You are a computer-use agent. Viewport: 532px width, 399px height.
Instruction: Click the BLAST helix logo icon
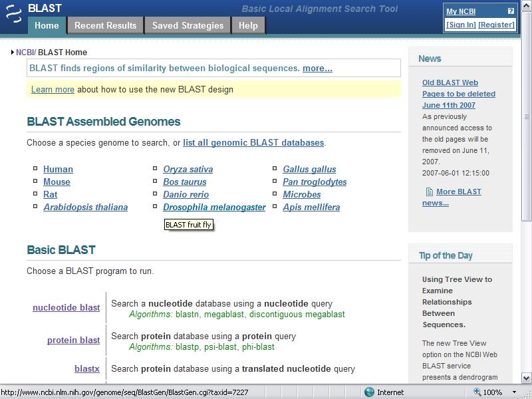coord(13,14)
